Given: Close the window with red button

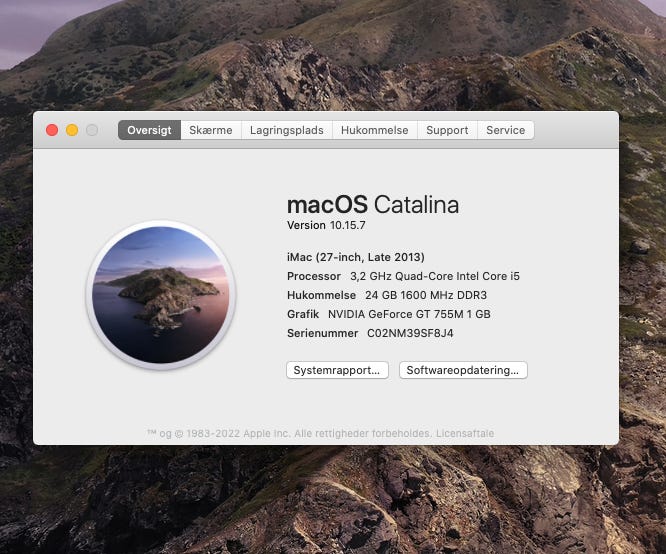Looking at the screenshot, I should pos(52,130).
